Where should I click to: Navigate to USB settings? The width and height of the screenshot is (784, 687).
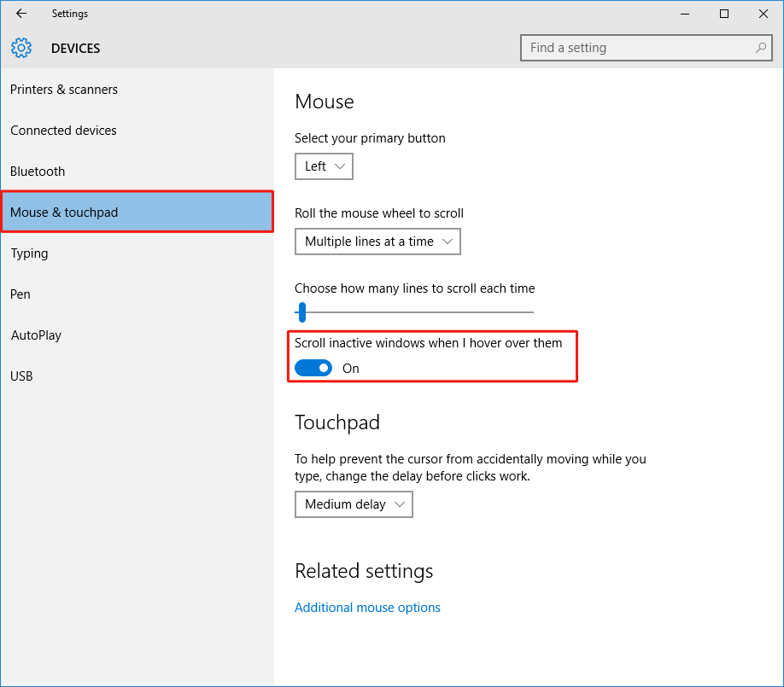tap(21, 376)
